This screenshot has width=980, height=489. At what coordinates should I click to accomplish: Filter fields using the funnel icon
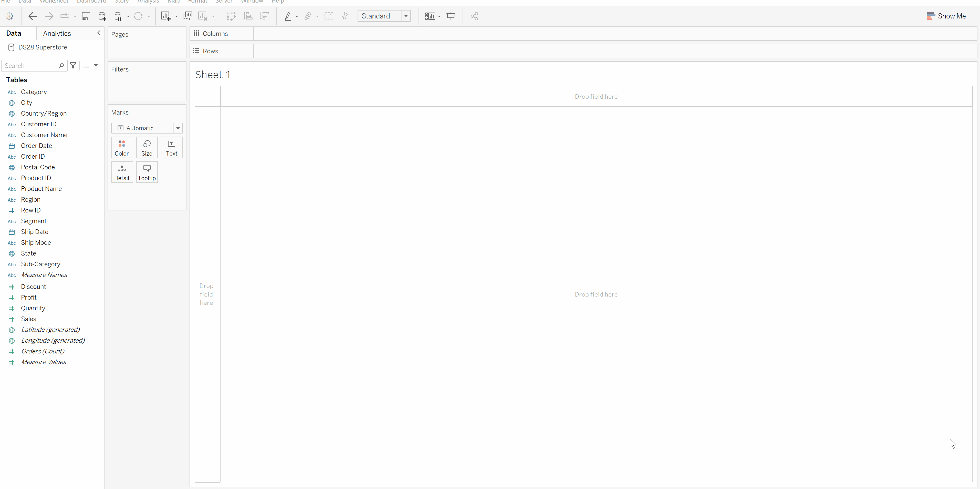[x=73, y=65]
